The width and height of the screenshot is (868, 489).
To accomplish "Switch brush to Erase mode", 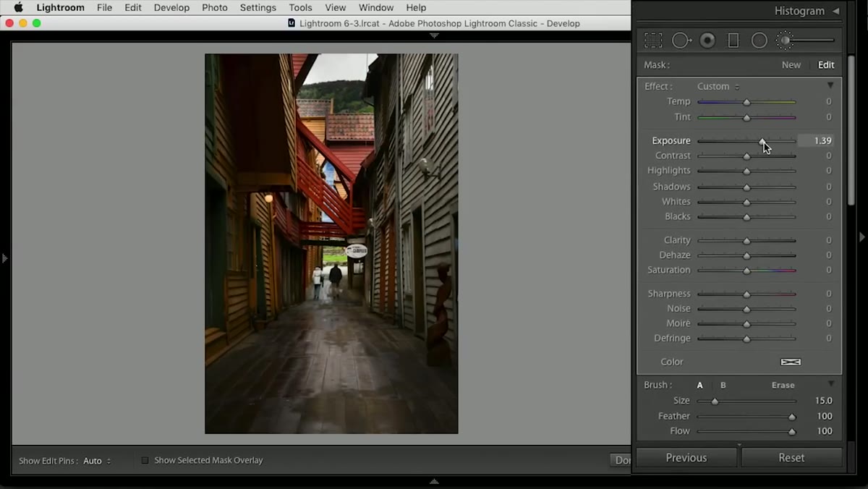I will pyautogui.click(x=783, y=386).
